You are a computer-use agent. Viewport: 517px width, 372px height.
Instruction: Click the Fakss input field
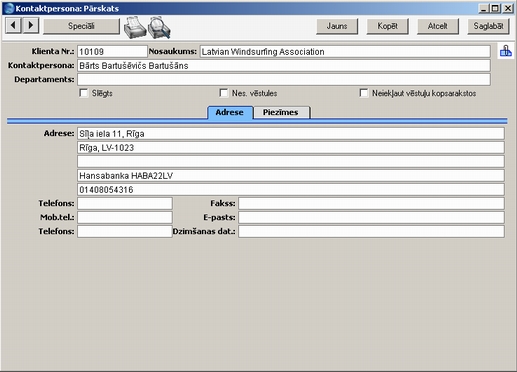tap(371, 203)
